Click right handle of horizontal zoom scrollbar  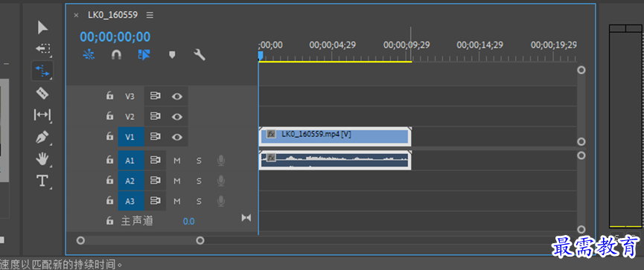tap(200, 240)
